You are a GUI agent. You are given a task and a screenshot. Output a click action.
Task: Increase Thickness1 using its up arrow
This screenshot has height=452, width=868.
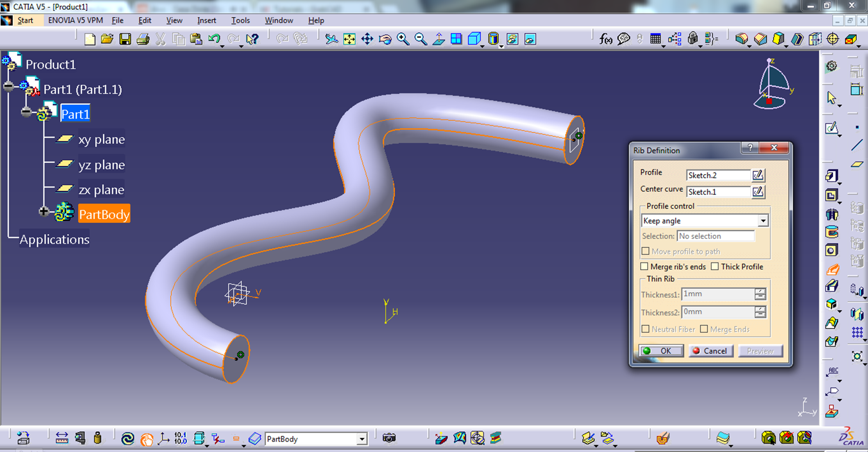click(760, 292)
